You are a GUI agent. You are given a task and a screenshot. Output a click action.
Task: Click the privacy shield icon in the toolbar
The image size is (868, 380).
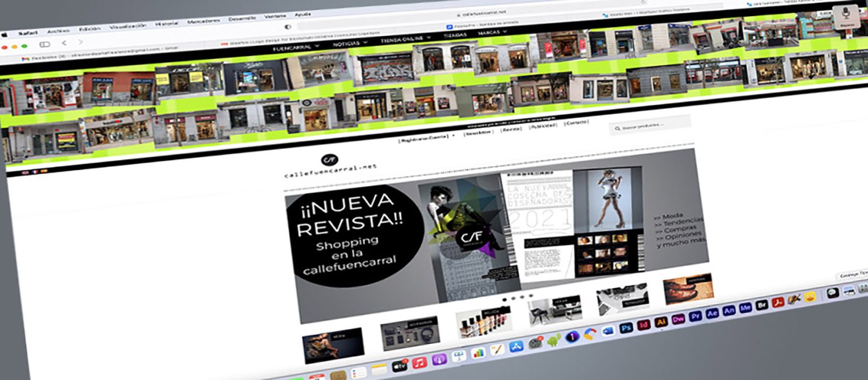288,27
